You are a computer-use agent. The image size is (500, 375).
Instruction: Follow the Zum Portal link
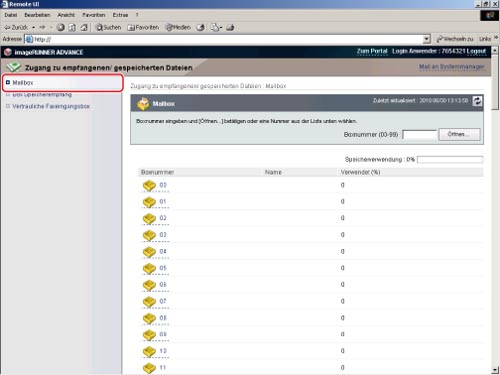pos(372,51)
